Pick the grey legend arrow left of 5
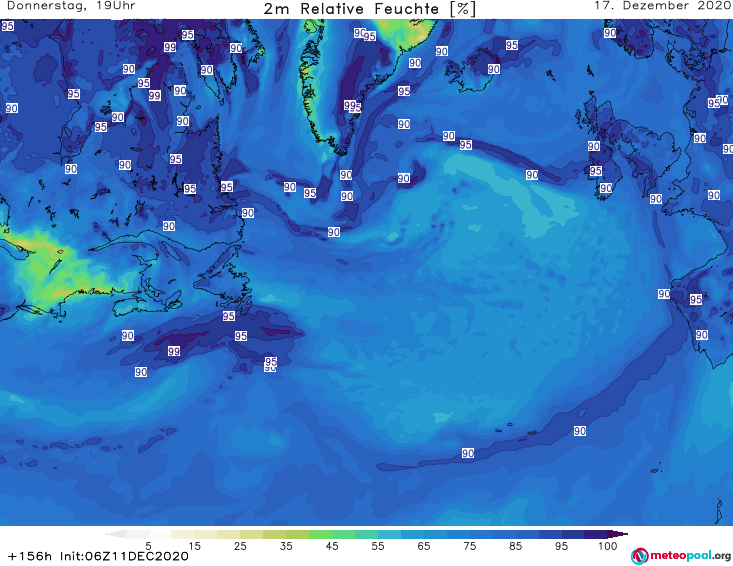The height and width of the screenshot is (566, 733). [115, 534]
